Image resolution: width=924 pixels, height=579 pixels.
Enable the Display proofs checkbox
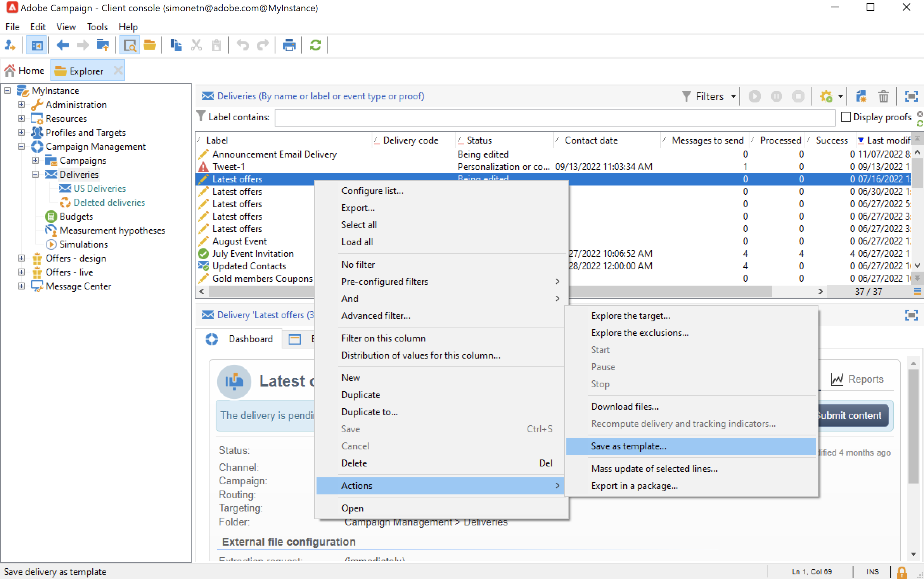pos(846,117)
